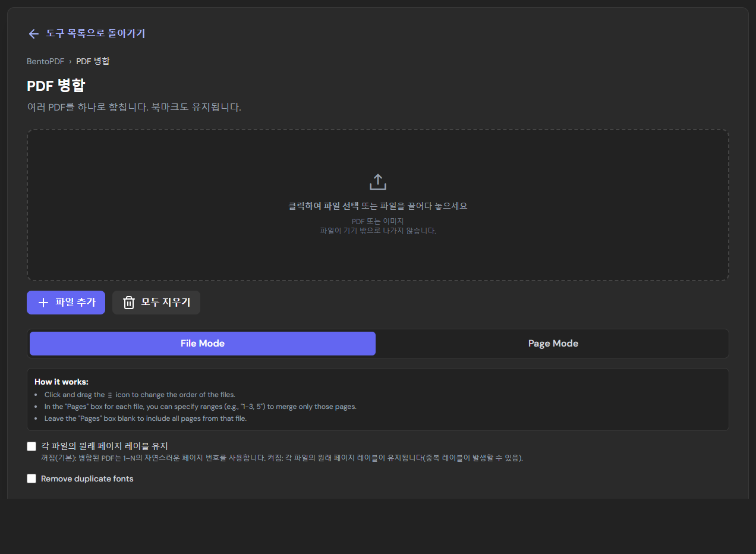Toggle 'Remove duplicate fonts' checkbox
Screen dimensions: 756x554
tap(31, 479)
